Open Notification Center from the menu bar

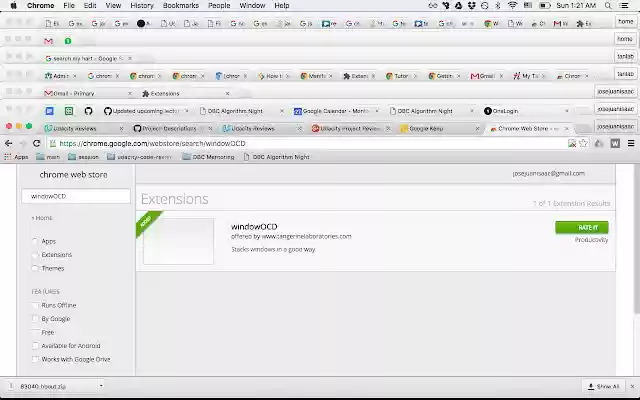coord(624,5)
